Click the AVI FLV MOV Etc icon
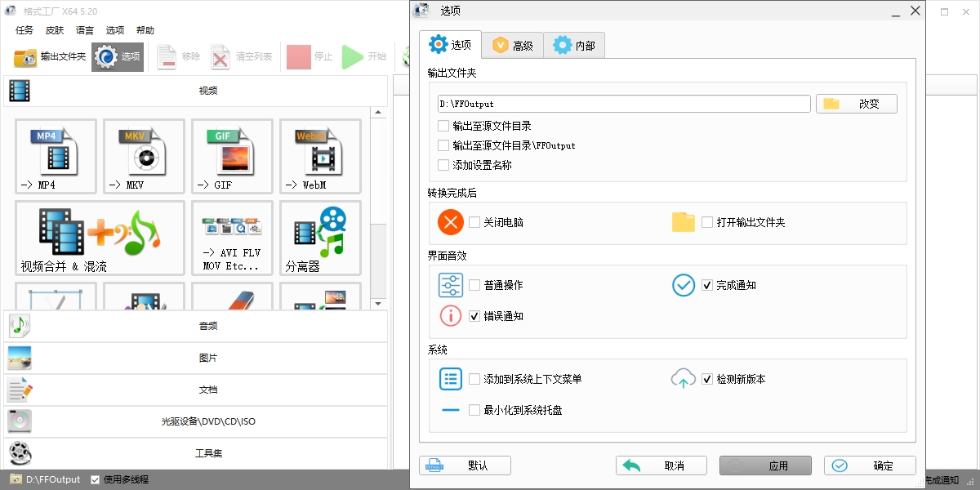The width and height of the screenshot is (980, 490). [x=232, y=238]
